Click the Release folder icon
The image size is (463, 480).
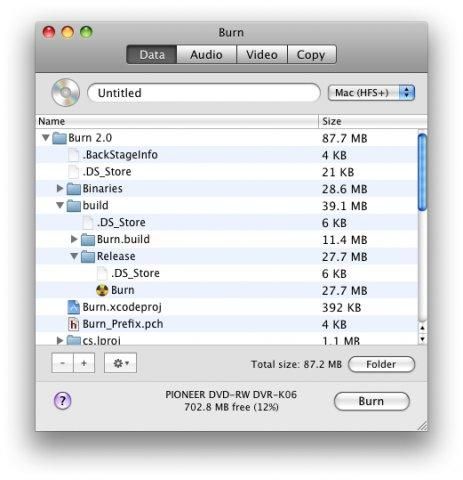coord(88,256)
